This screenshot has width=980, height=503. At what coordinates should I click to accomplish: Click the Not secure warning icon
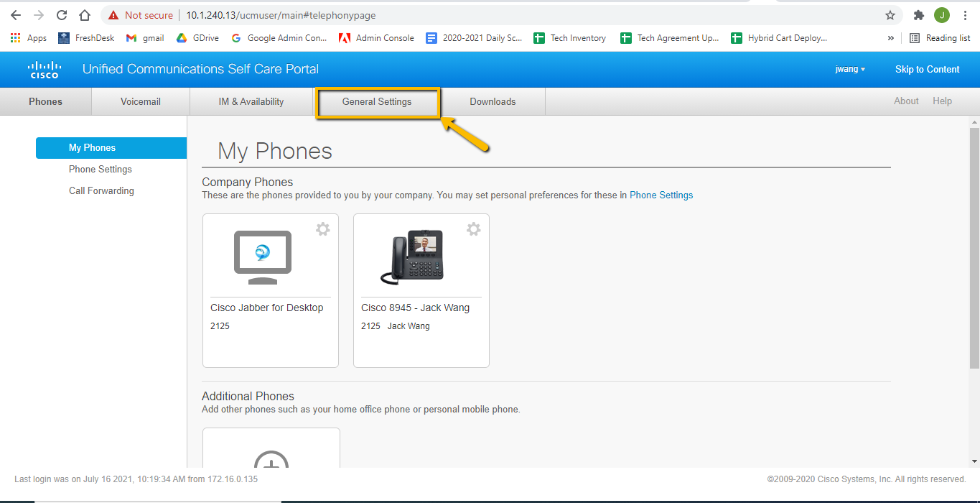[113, 15]
